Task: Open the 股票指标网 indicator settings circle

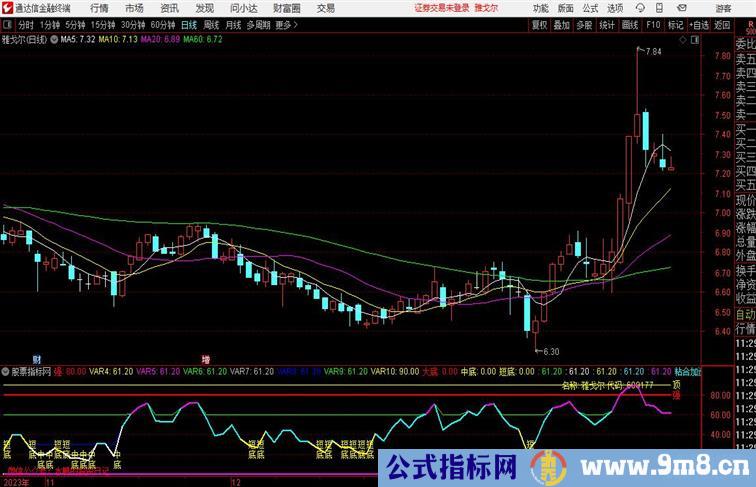Action: point(6,371)
